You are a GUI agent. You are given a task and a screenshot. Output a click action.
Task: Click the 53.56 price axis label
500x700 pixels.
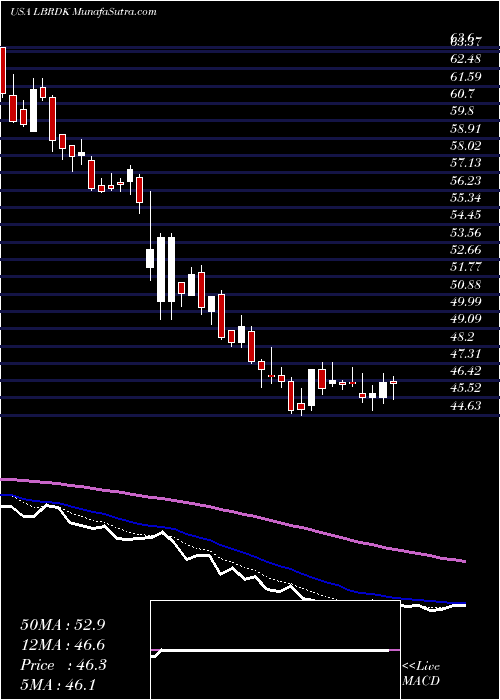465,232
